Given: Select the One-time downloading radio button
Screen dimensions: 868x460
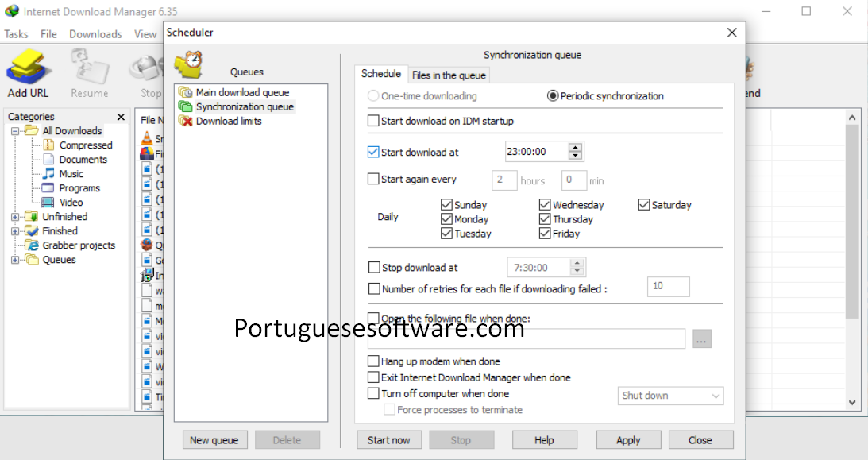Looking at the screenshot, I should tap(373, 95).
